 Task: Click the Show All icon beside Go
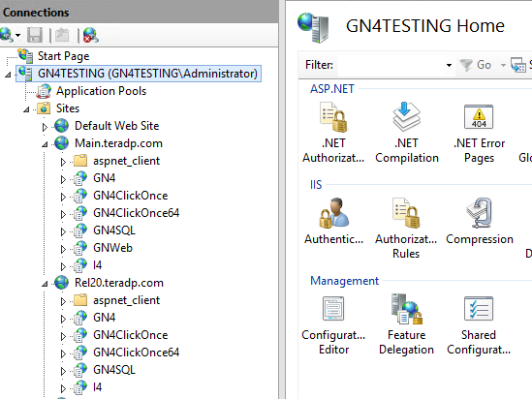(518, 65)
